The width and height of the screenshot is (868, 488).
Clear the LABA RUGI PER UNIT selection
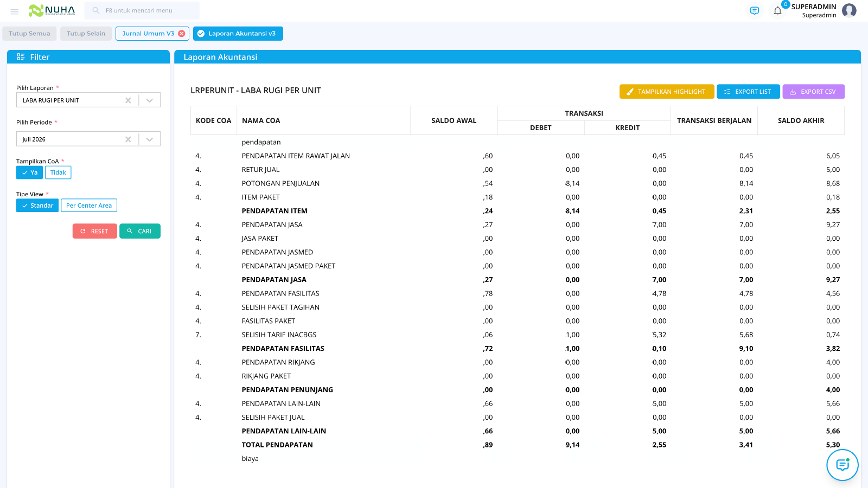[x=128, y=100]
